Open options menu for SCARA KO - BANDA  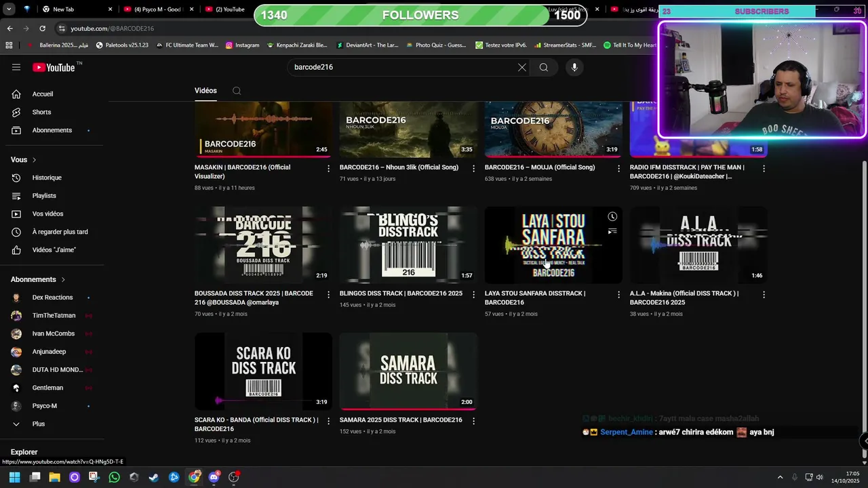click(328, 421)
